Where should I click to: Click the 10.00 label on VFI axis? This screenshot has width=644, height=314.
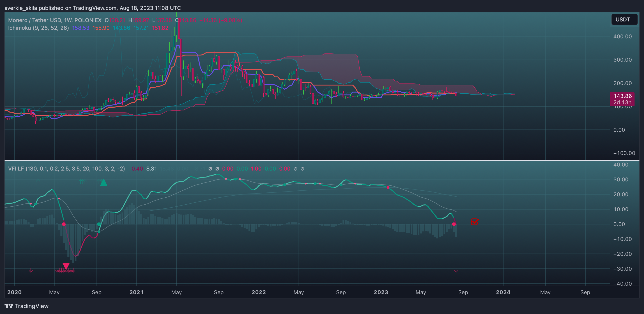[621, 209]
